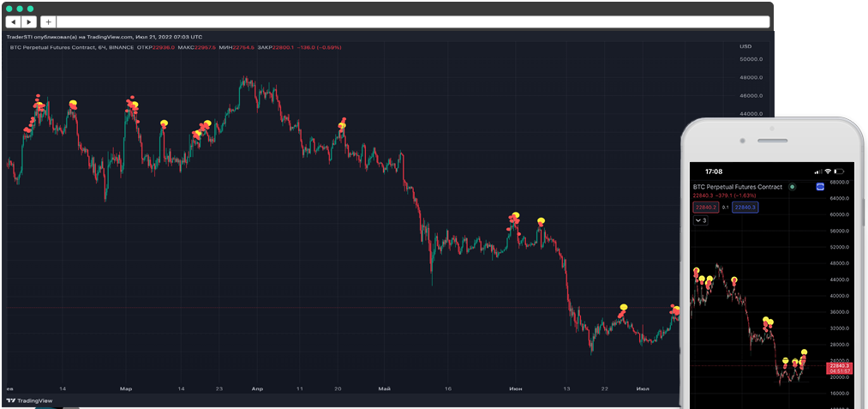The width and height of the screenshot is (868, 409).
Task: Tap the 17:08 clock in phone status bar
Action: 714,171
